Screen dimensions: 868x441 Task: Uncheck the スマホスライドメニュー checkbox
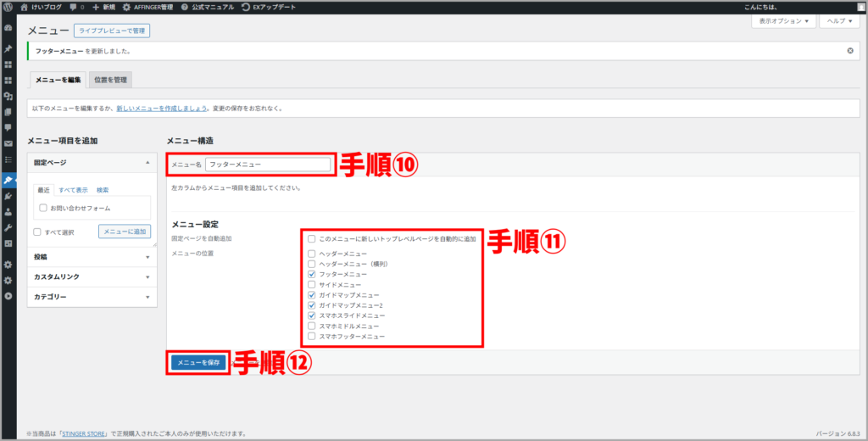point(313,315)
